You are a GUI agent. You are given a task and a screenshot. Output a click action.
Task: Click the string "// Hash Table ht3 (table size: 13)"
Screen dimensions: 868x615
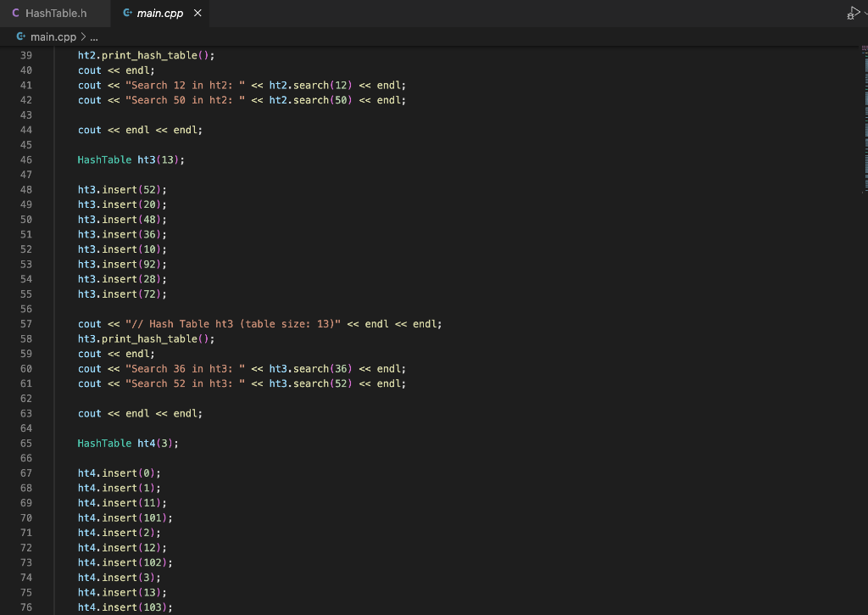click(x=233, y=324)
